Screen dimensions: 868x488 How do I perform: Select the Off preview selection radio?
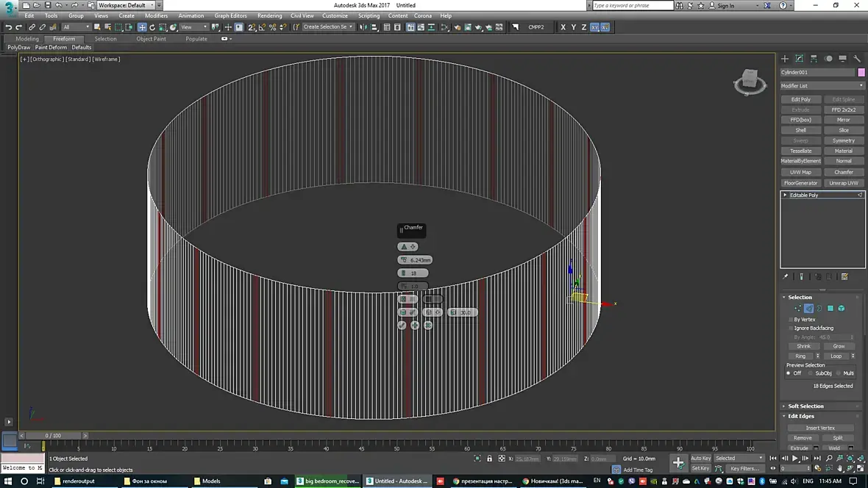(789, 373)
